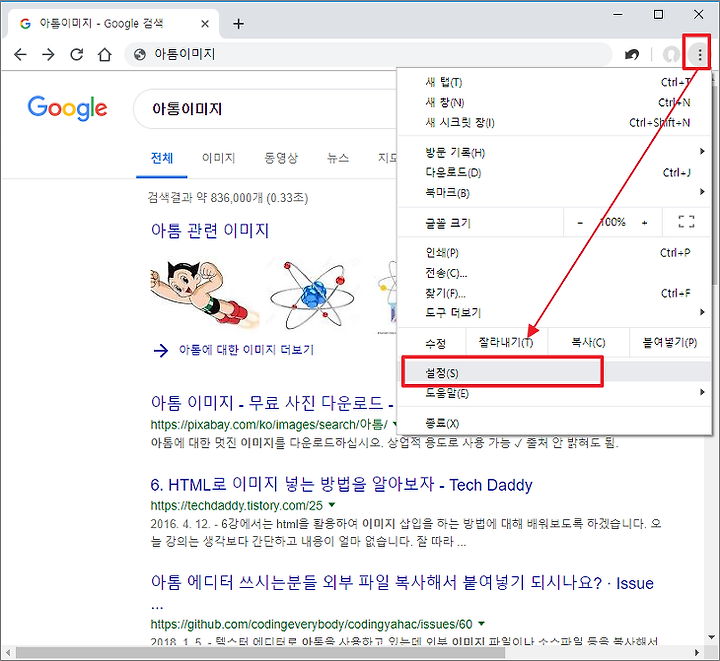This screenshot has width=720, height=661.
Task: Open a new tab with plus button
Action: tap(238, 23)
